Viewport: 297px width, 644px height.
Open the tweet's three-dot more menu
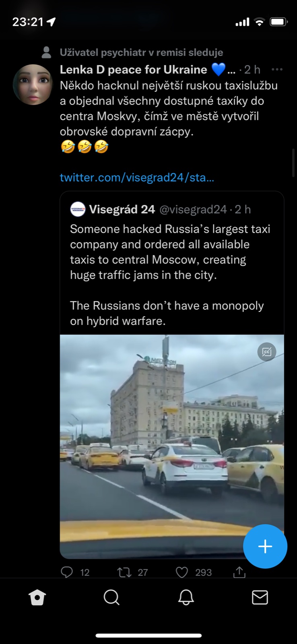277,70
